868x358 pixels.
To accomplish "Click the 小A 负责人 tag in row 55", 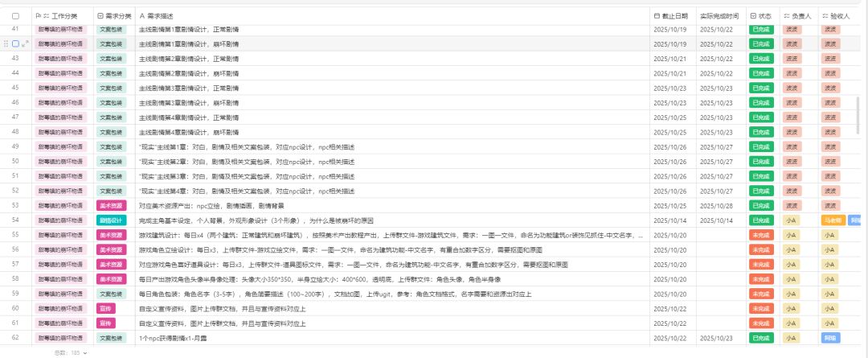I will [791, 235].
